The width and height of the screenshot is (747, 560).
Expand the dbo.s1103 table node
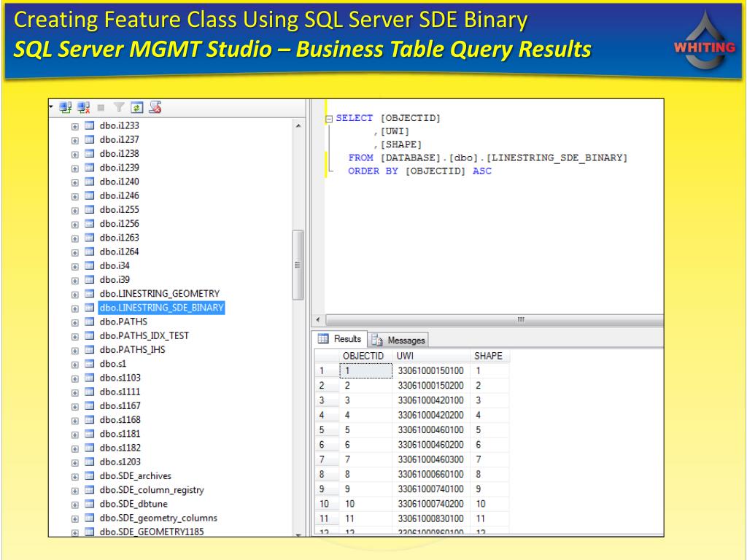click(x=75, y=379)
